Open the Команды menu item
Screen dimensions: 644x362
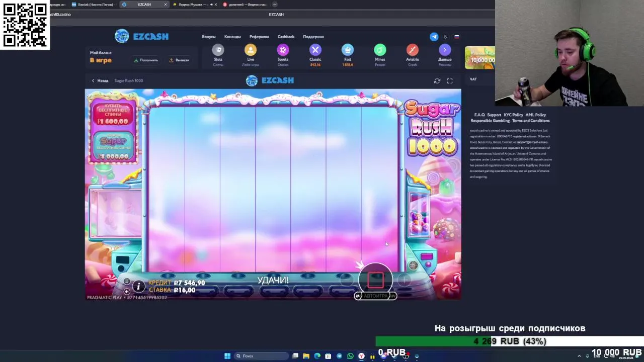(x=232, y=37)
